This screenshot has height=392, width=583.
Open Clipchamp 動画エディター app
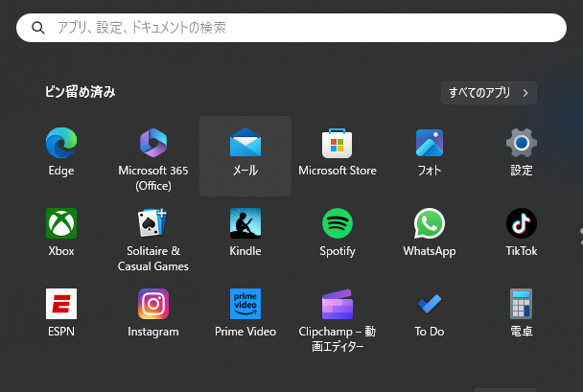tap(338, 304)
